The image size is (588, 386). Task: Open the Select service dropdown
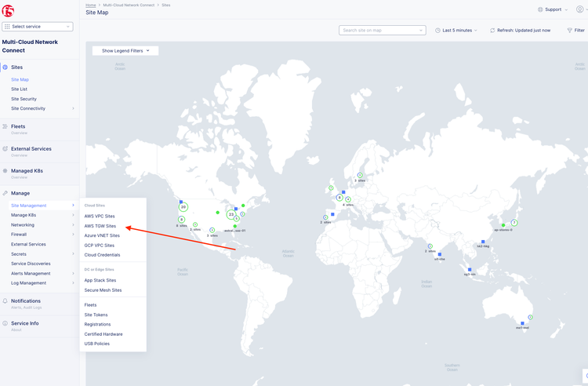point(38,27)
